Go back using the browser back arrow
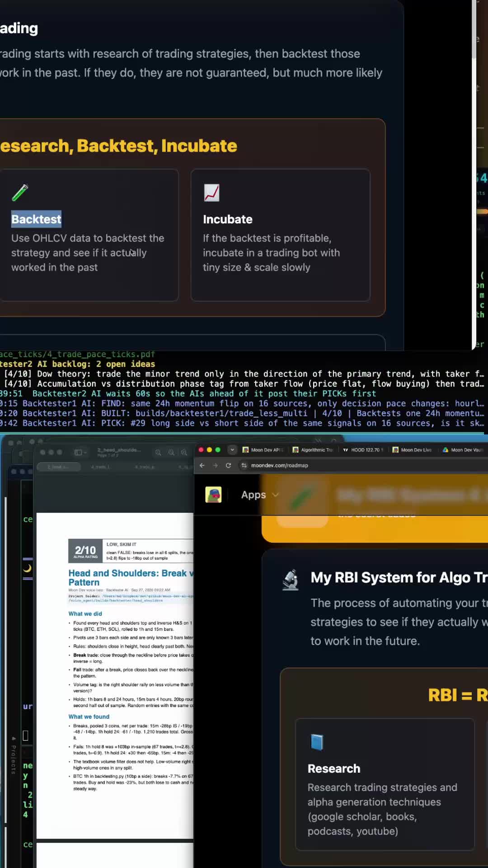Viewport: 488px width, 868px height. pyautogui.click(x=202, y=465)
